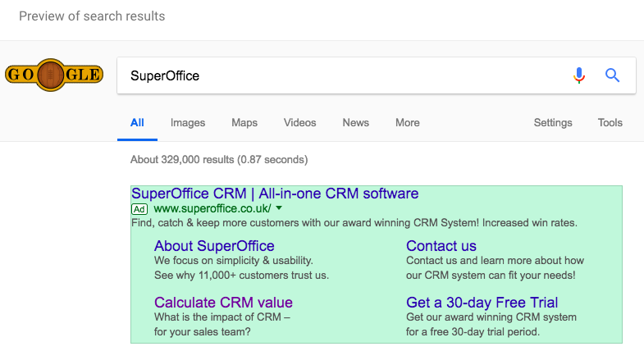
Task: Switch to the Images tab
Action: pyautogui.click(x=188, y=123)
